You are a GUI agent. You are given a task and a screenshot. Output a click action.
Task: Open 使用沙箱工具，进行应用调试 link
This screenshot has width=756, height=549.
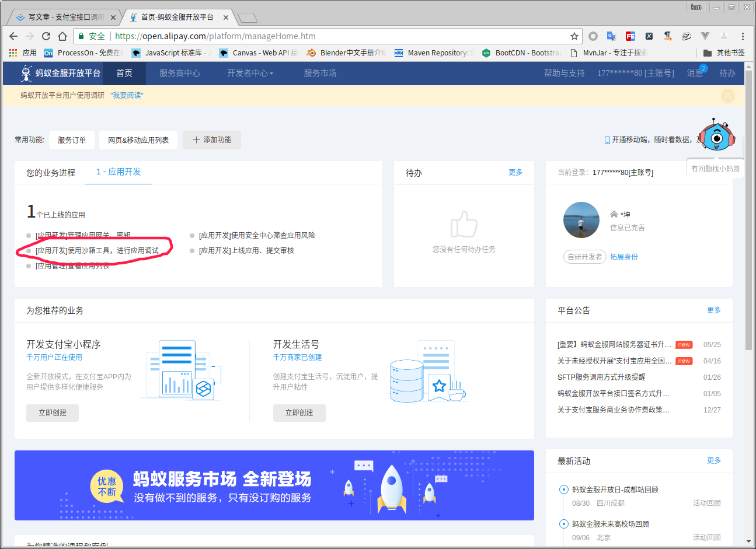(97, 251)
